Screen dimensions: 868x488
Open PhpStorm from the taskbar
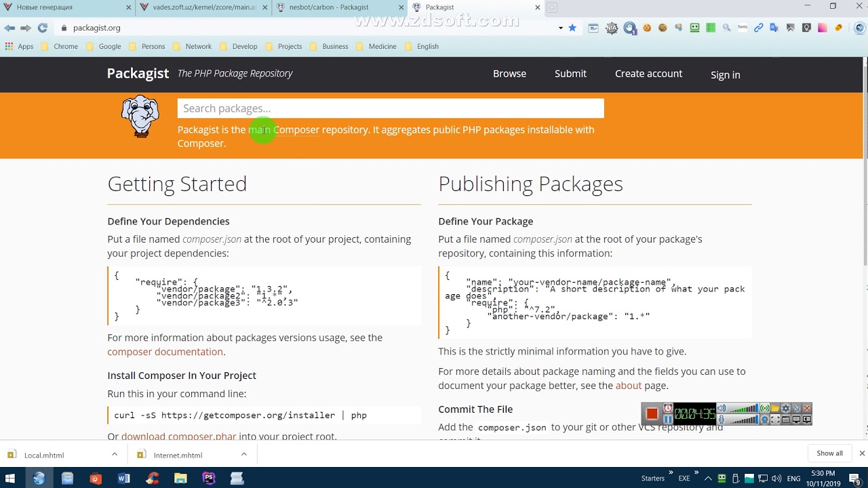[209, 478]
